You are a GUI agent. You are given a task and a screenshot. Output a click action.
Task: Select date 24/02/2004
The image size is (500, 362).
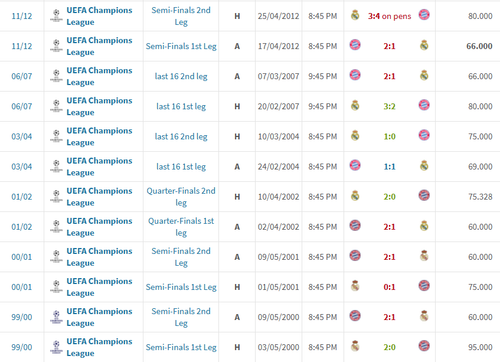[278, 167]
